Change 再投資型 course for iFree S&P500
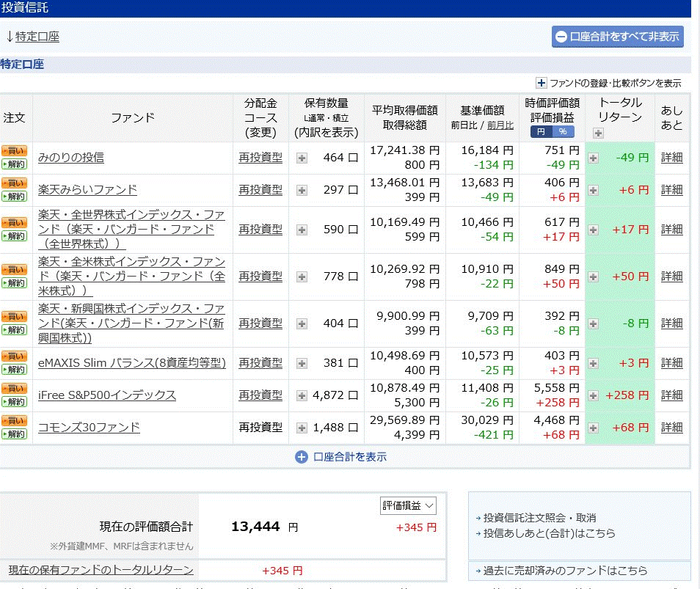This screenshot has height=589, width=700. (x=260, y=395)
